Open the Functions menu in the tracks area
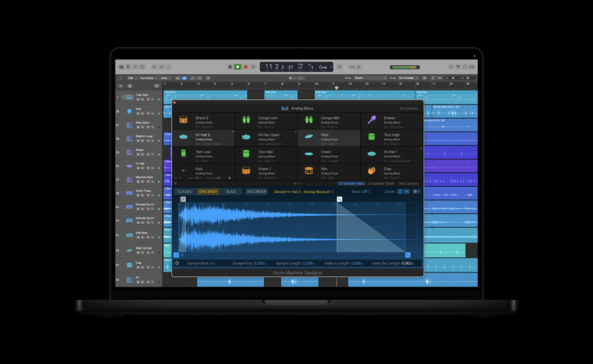Screen dimensions: 593x364 click(146, 78)
